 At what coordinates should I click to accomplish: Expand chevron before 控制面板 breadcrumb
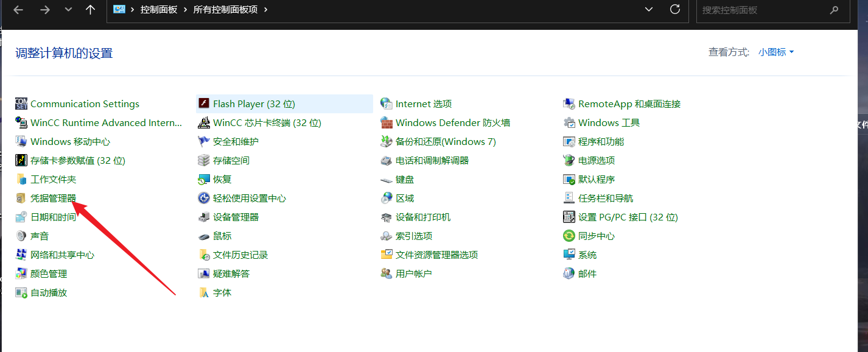point(132,10)
